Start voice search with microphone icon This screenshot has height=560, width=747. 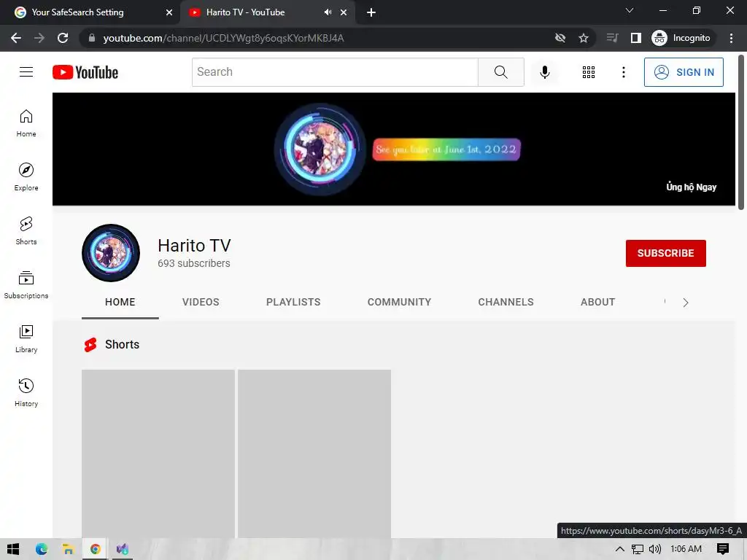544,72
